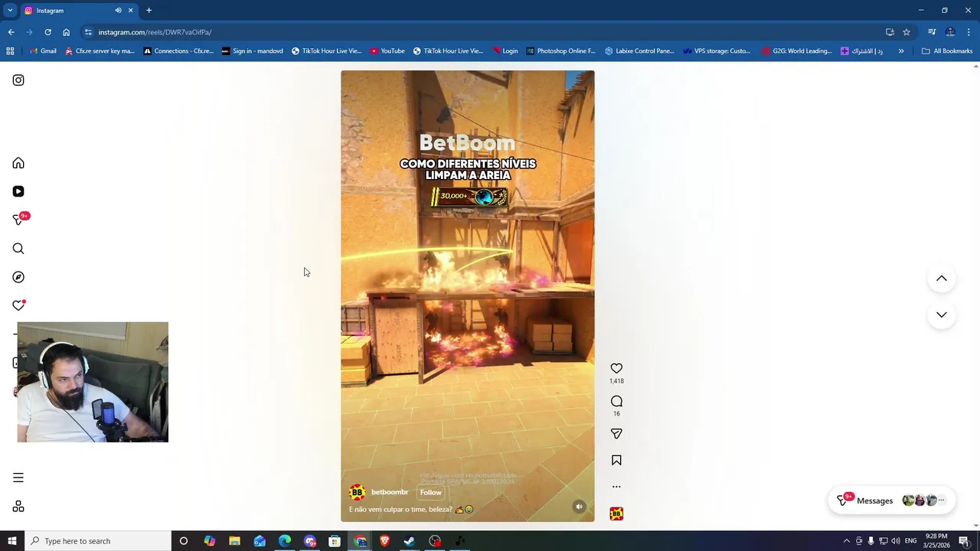Open Photoshop Online bookmark
This screenshot has height=551, width=980.
coord(560,51)
